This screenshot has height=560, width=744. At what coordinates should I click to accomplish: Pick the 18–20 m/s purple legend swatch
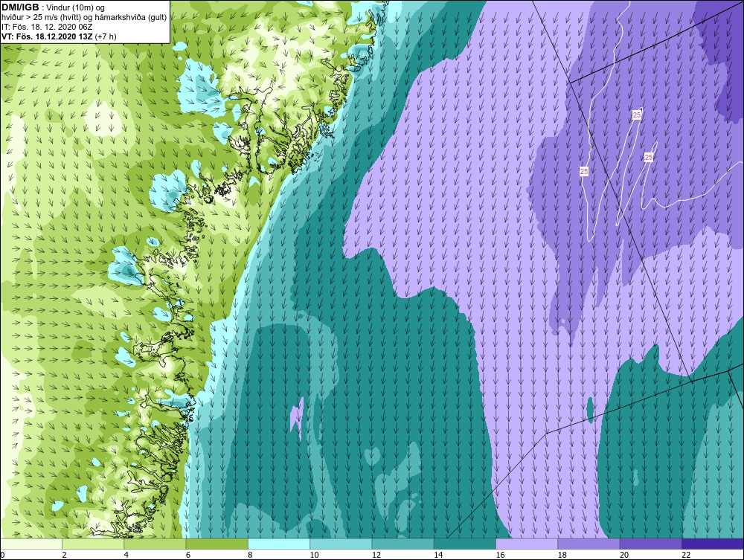tap(589, 544)
